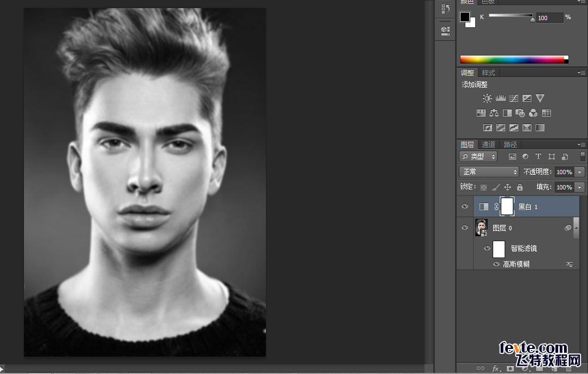Filter for smart object layers
This screenshot has height=374, width=588.
pos(565,157)
